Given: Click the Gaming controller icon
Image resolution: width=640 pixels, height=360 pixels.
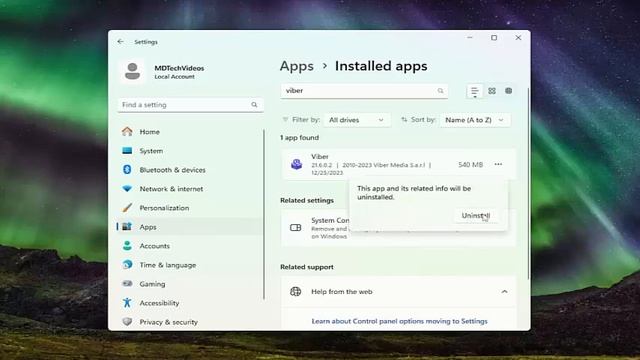Looking at the screenshot, I should click(127, 283).
